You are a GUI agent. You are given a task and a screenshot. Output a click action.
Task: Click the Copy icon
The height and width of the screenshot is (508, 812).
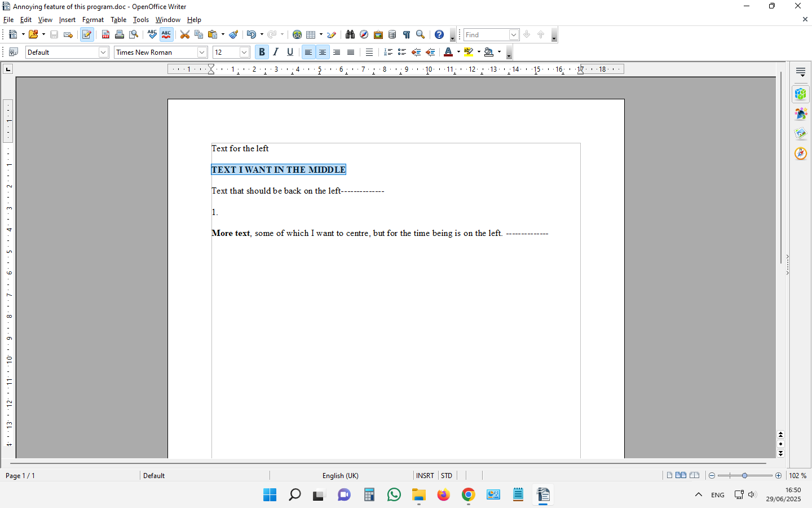coord(198,34)
